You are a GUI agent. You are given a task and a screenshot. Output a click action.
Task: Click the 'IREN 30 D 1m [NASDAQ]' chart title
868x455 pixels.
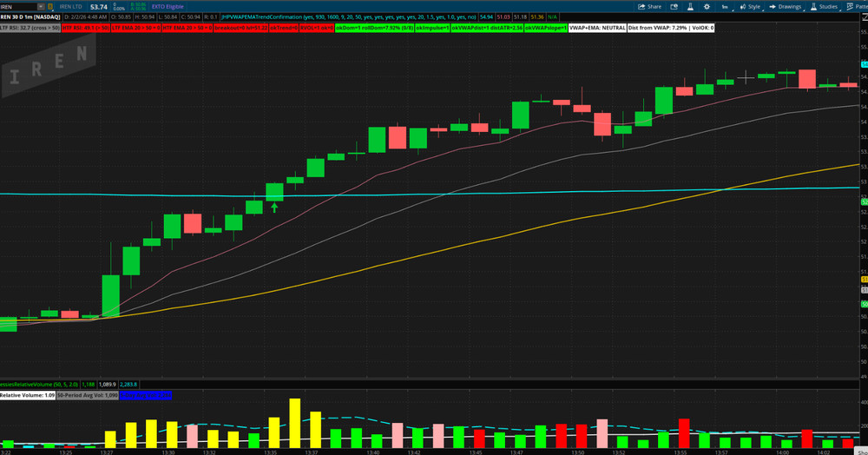coord(30,17)
